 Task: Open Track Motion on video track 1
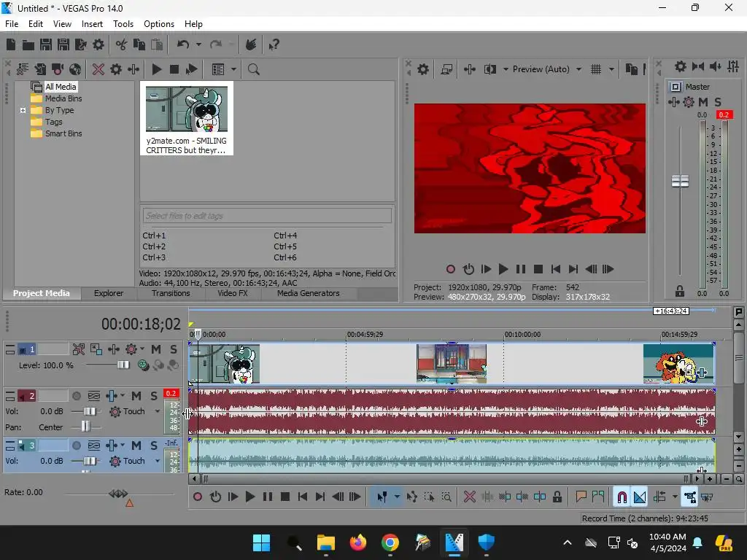coord(96,349)
